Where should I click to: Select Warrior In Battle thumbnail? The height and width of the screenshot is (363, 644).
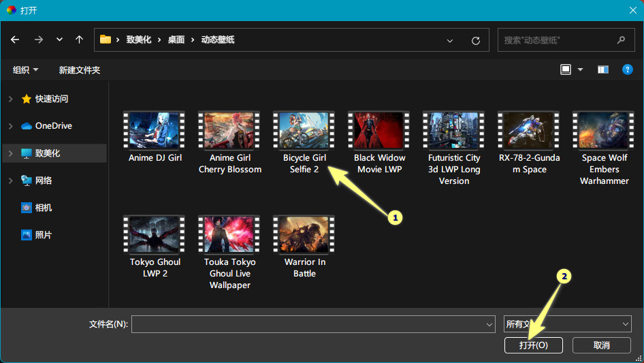[304, 234]
